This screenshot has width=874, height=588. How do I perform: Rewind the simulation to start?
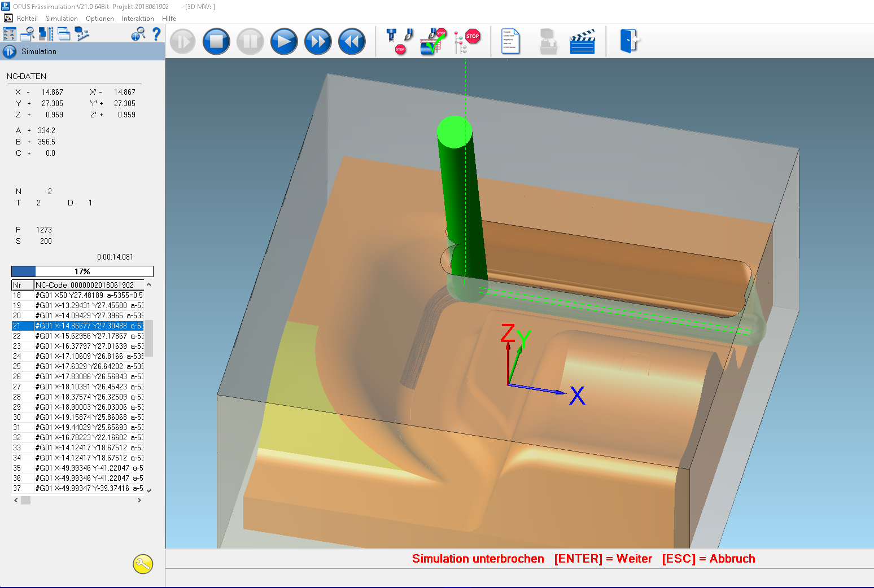352,42
